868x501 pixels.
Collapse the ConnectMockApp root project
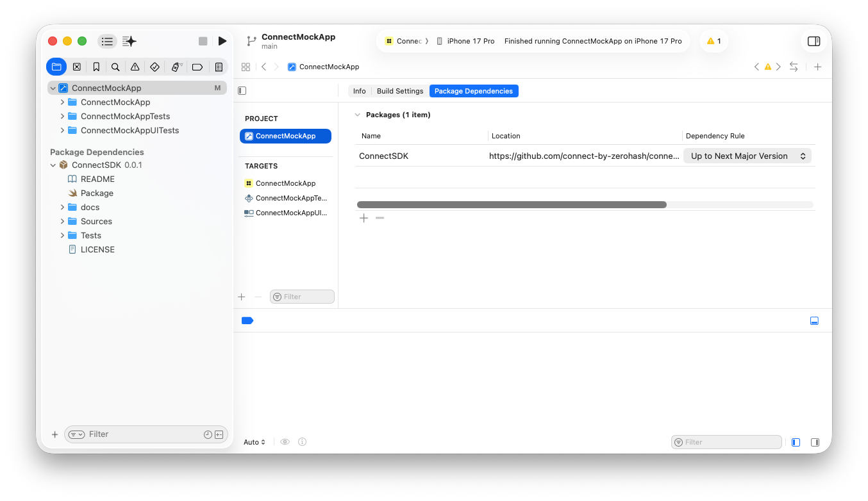(x=53, y=88)
